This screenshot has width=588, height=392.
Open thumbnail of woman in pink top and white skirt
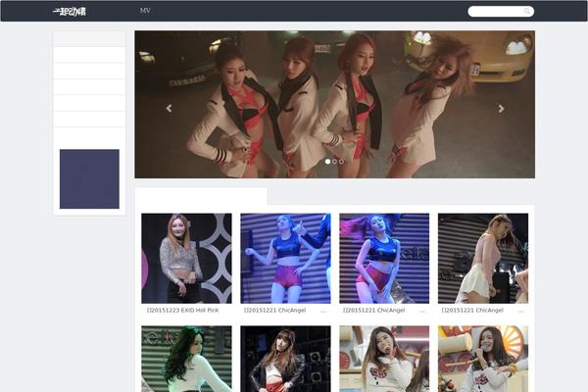(483, 259)
